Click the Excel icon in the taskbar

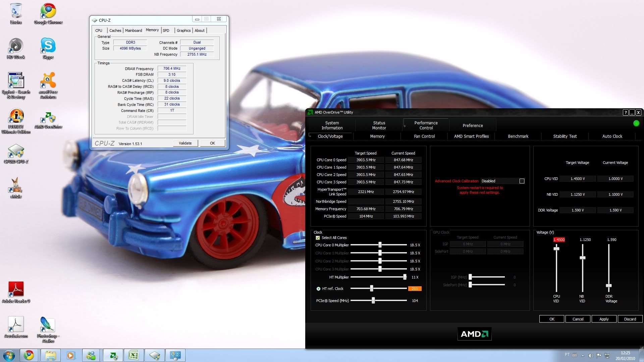133,355
